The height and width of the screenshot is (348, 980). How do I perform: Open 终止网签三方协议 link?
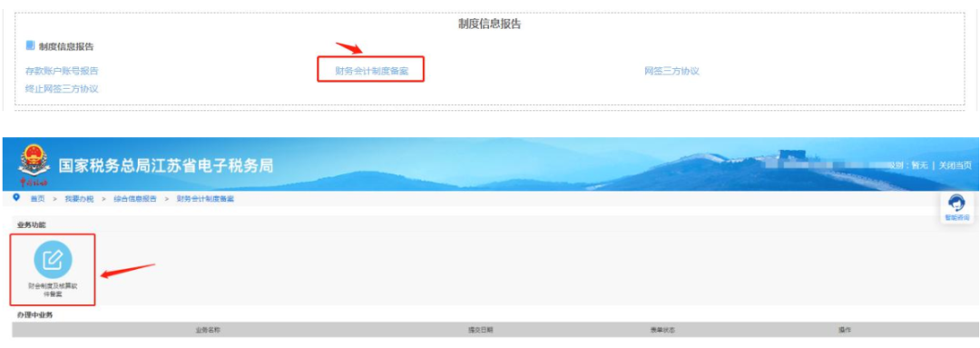[x=62, y=89]
